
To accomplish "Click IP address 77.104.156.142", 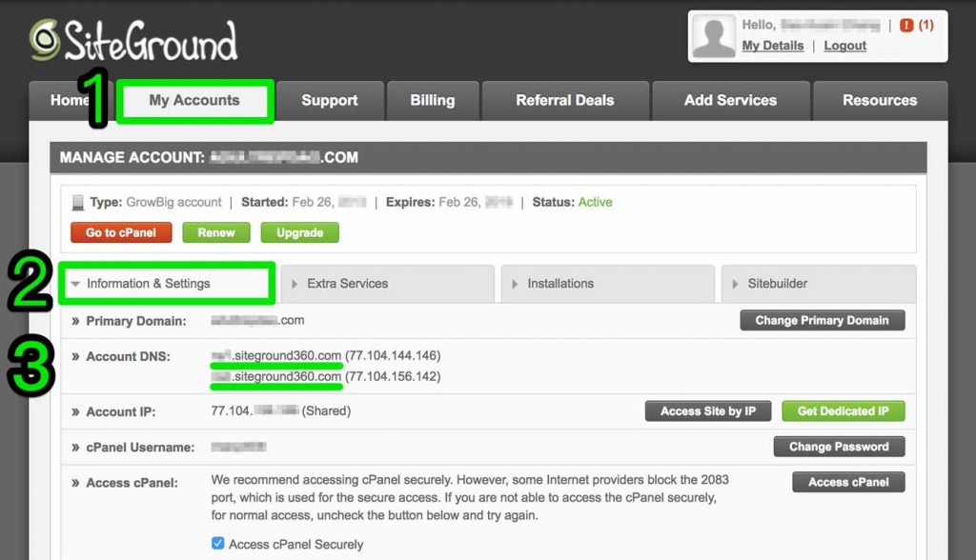I will coord(393,376).
